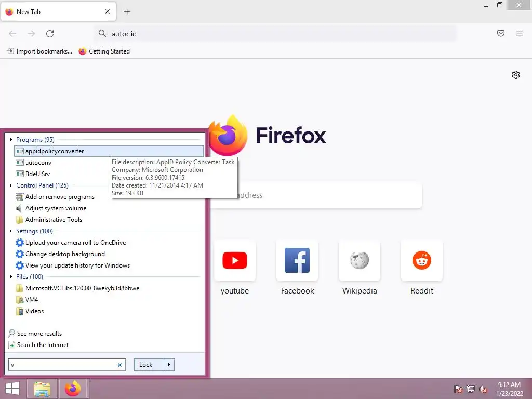Launch appidpolicyconverter program result
The image size is (532, 399).
click(x=109, y=151)
